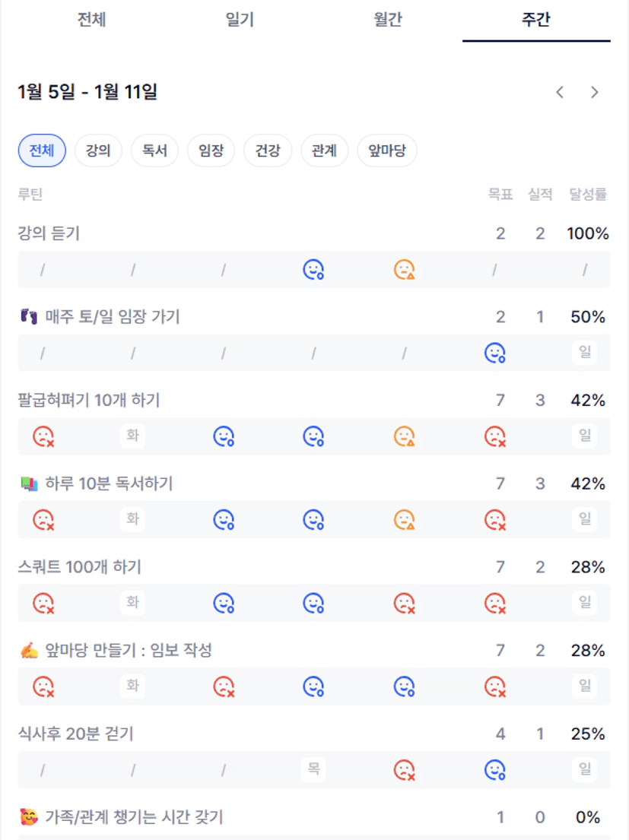Click orange partial face in 하루 10분 독서하기 row
The width and height of the screenshot is (629, 840).
pos(404,520)
